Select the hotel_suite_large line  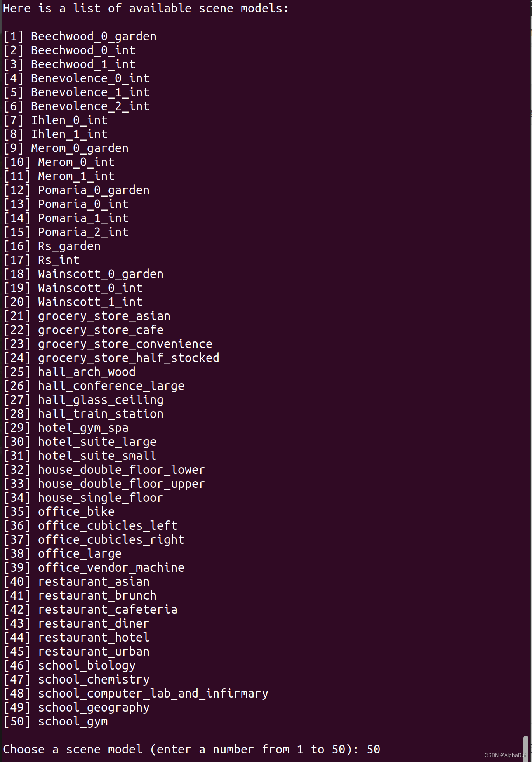pyautogui.click(x=80, y=442)
